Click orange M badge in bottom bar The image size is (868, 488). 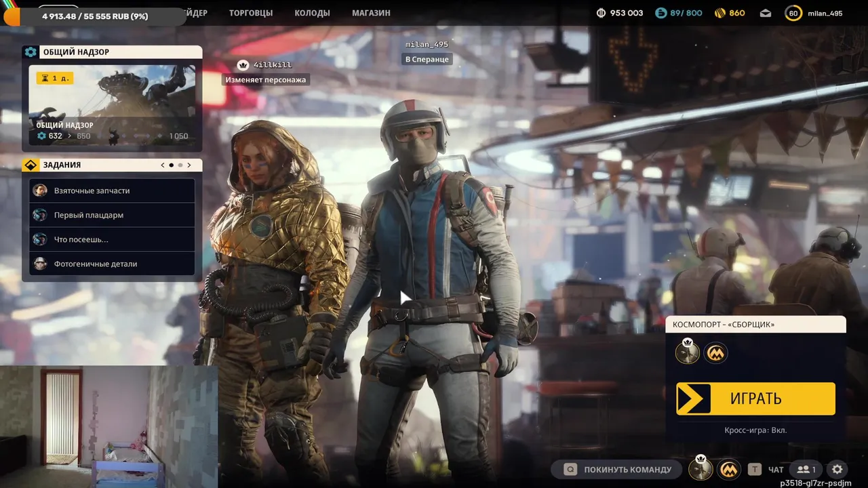click(729, 469)
